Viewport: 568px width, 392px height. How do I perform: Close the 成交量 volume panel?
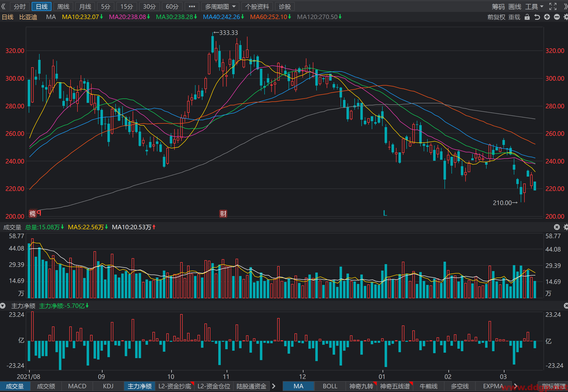[557, 227]
